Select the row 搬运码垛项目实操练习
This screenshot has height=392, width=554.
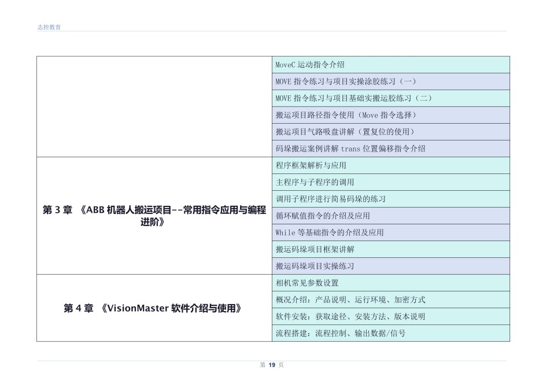tap(391, 266)
